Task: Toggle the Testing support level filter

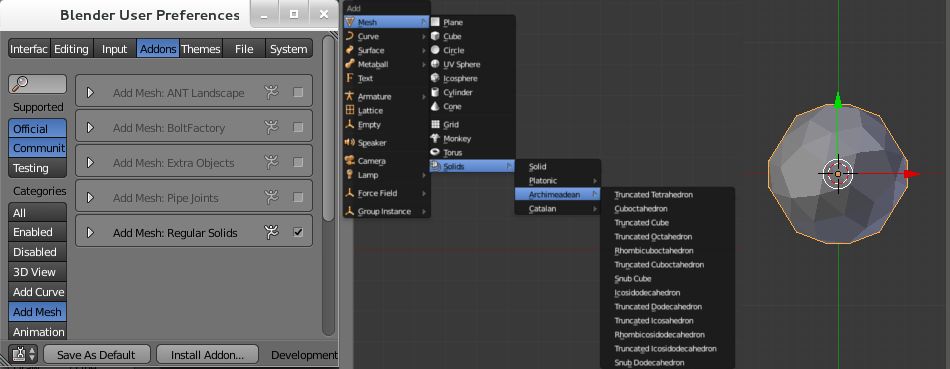Action: pos(38,168)
